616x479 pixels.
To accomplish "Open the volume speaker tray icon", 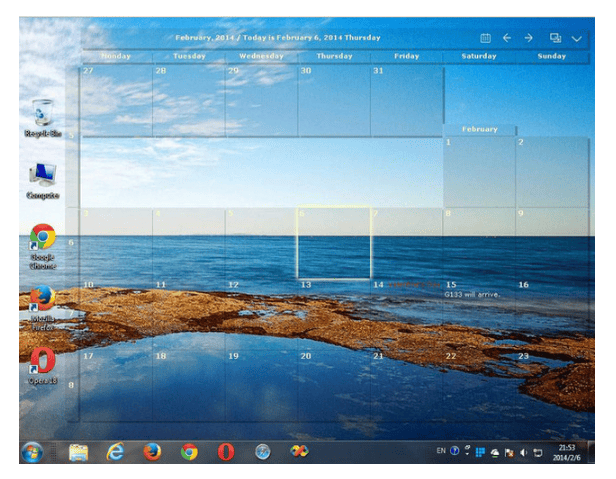I will click(523, 453).
